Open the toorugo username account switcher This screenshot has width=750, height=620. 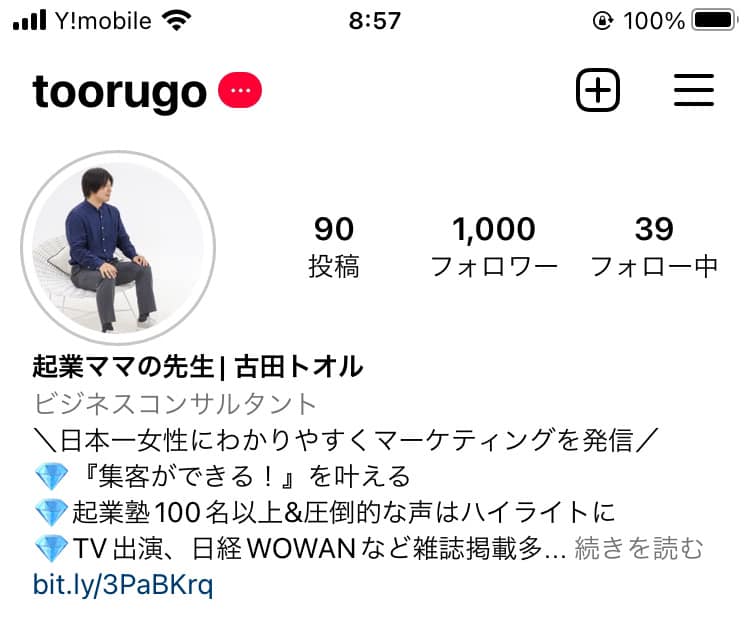coord(120,92)
